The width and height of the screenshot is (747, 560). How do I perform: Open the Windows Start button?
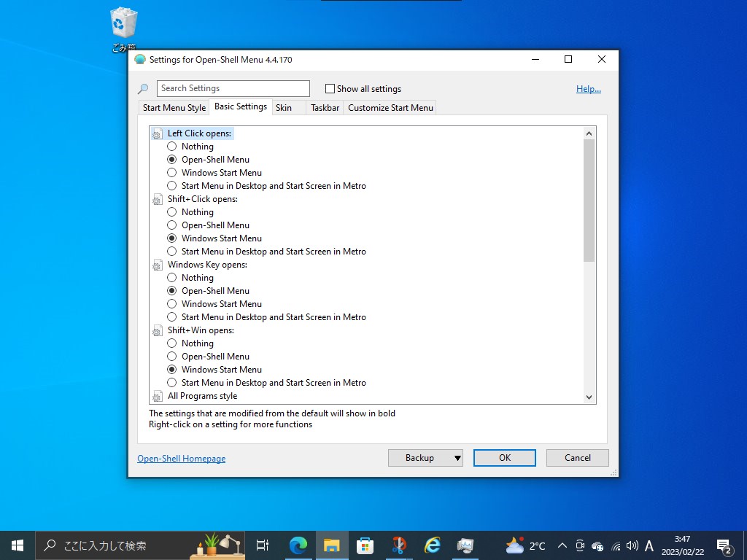point(18,545)
